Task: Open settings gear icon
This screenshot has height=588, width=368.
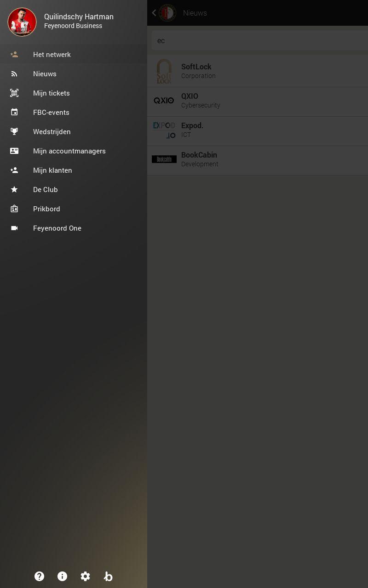Action: pyautogui.click(x=86, y=576)
